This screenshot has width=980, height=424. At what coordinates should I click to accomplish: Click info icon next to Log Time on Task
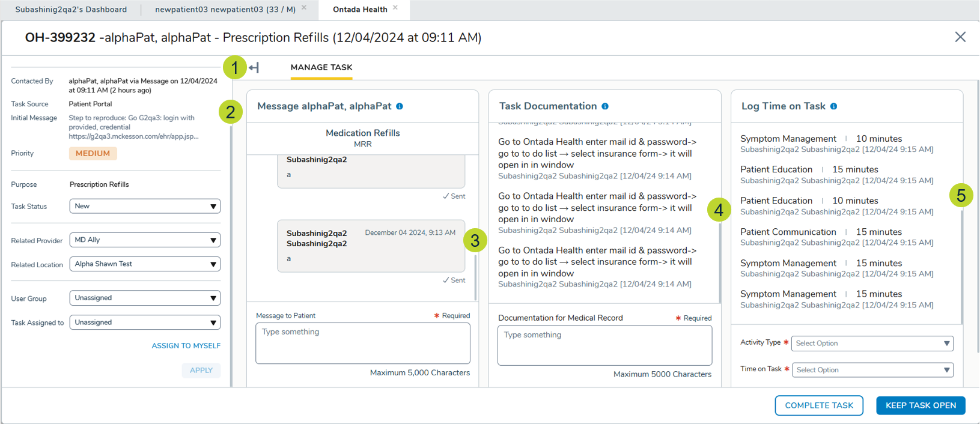(833, 106)
